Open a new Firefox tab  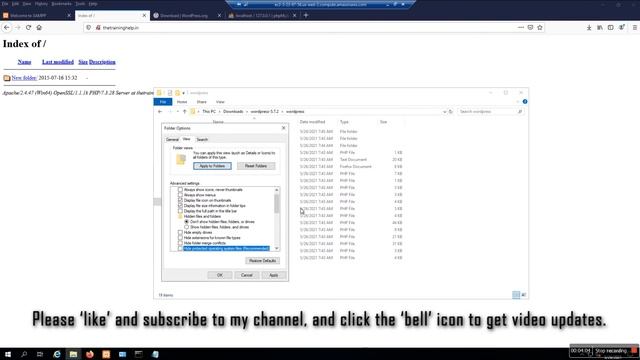coord(306,15)
